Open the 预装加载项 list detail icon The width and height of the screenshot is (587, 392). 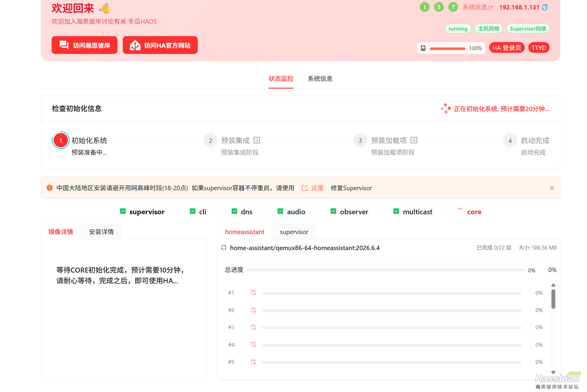(414, 140)
